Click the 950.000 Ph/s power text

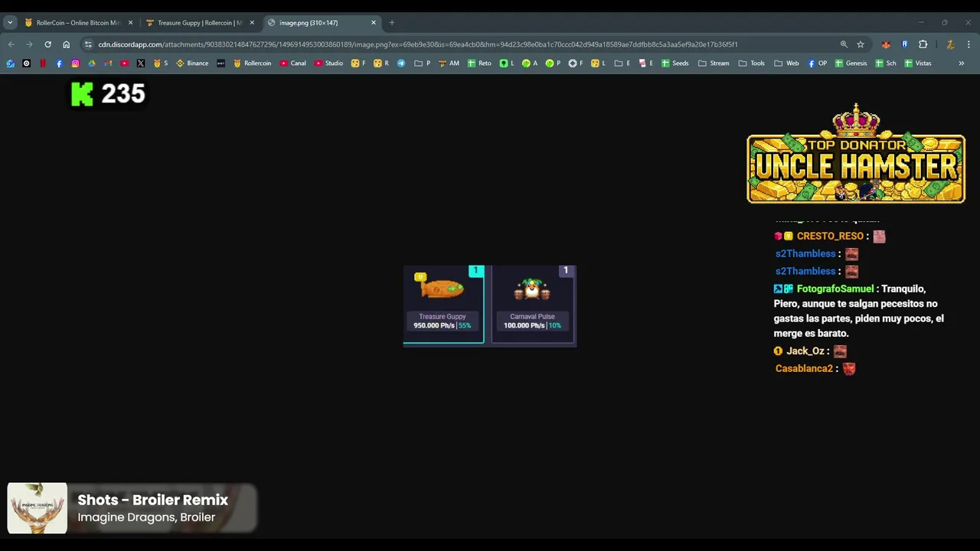433,325
